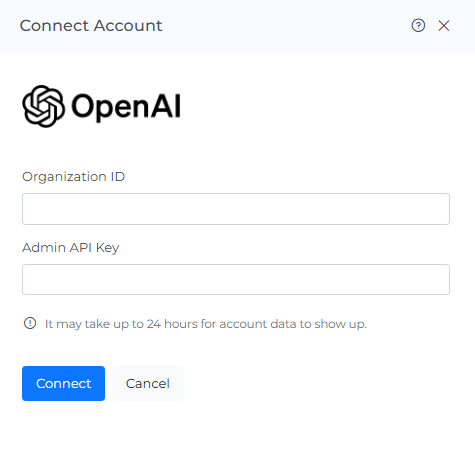Click the OpenAI wordmark text
Screen dimensions: 475x459
click(x=126, y=106)
